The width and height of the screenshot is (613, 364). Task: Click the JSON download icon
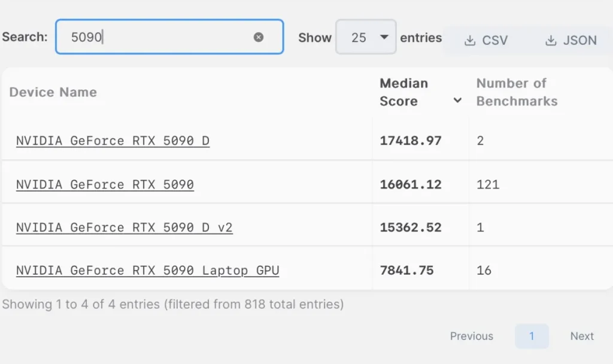point(551,40)
